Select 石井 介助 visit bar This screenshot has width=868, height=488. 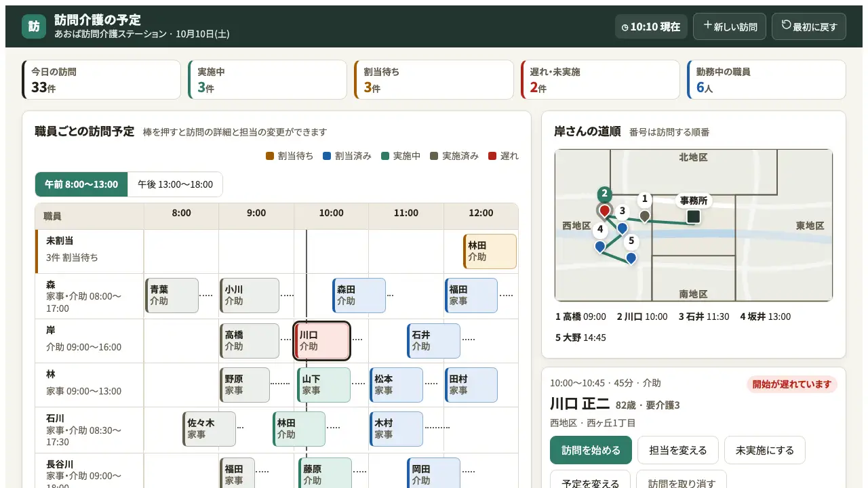[x=434, y=341]
